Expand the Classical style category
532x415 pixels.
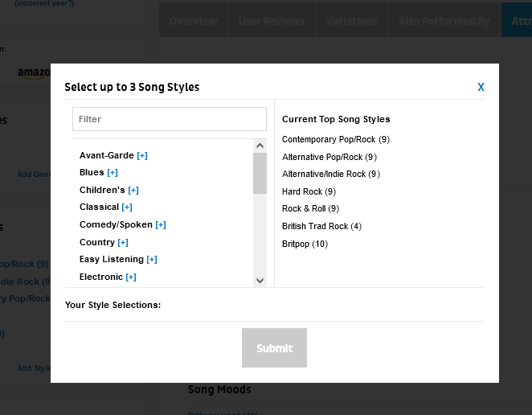click(x=127, y=207)
